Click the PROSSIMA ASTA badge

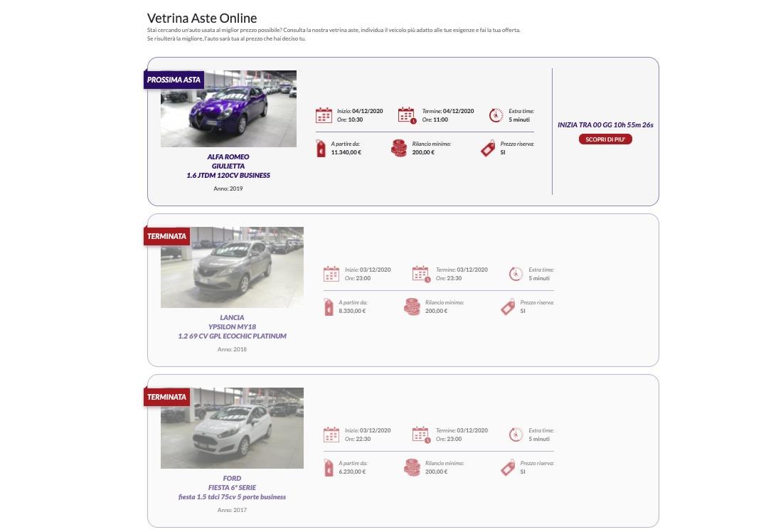(x=174, y=80)
